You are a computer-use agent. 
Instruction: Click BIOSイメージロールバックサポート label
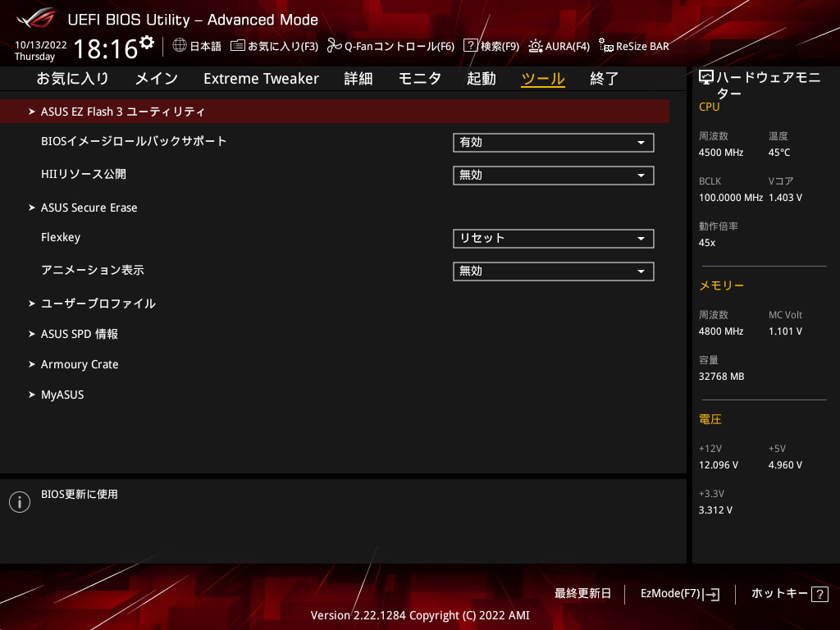point(134,141)
